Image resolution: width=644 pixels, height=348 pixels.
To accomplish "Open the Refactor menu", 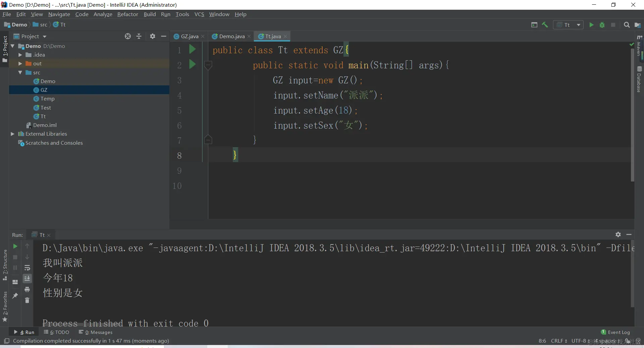I will tap(127, 14).
